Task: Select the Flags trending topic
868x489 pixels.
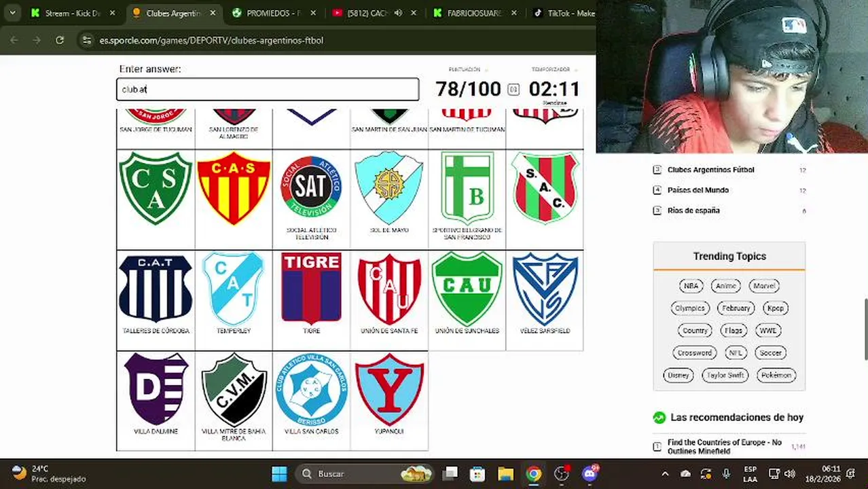Action: [734, 331]
